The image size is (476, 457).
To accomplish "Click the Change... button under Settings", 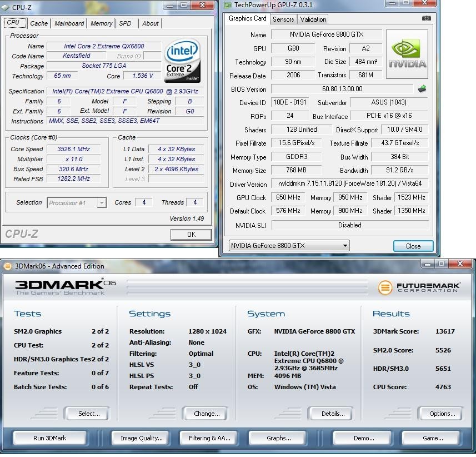I will [205, 414].
